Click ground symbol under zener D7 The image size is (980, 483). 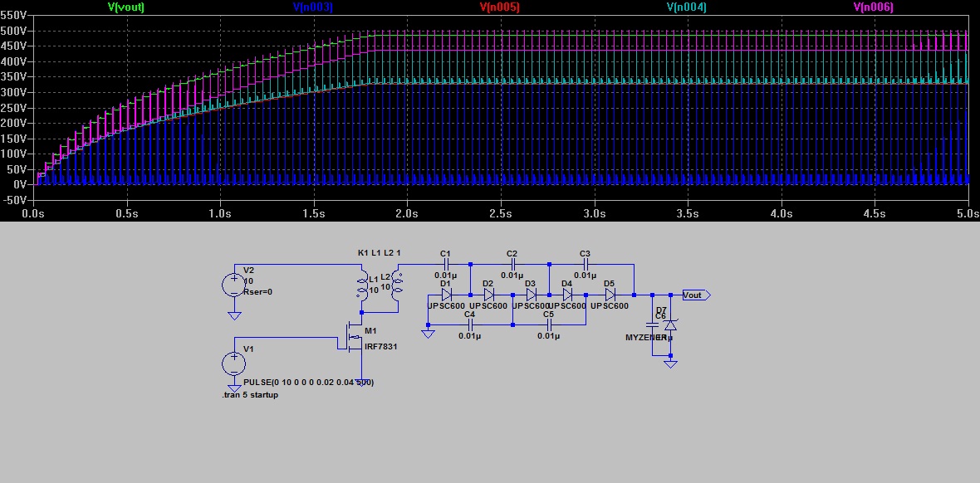point(670,363)
